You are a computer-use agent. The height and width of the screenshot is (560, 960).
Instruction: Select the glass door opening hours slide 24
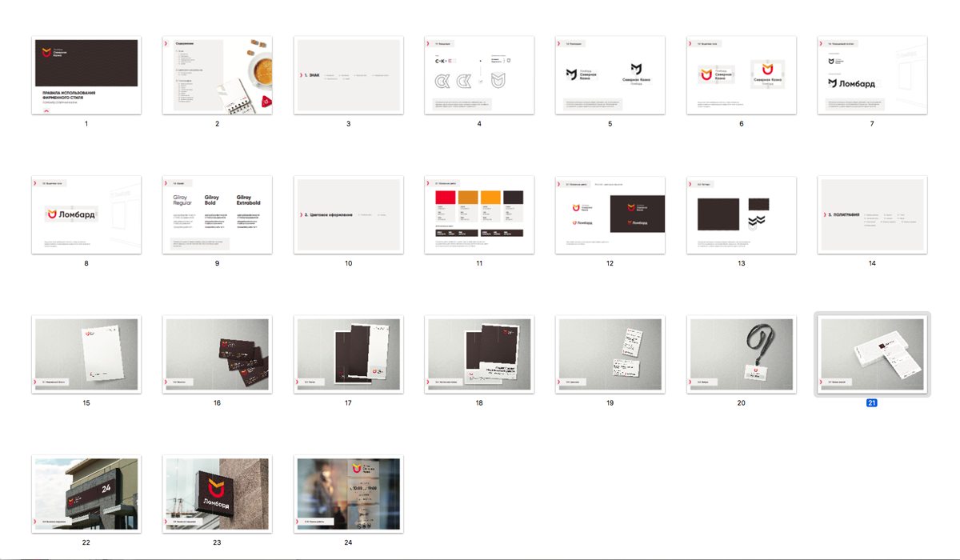pos(348,494)
